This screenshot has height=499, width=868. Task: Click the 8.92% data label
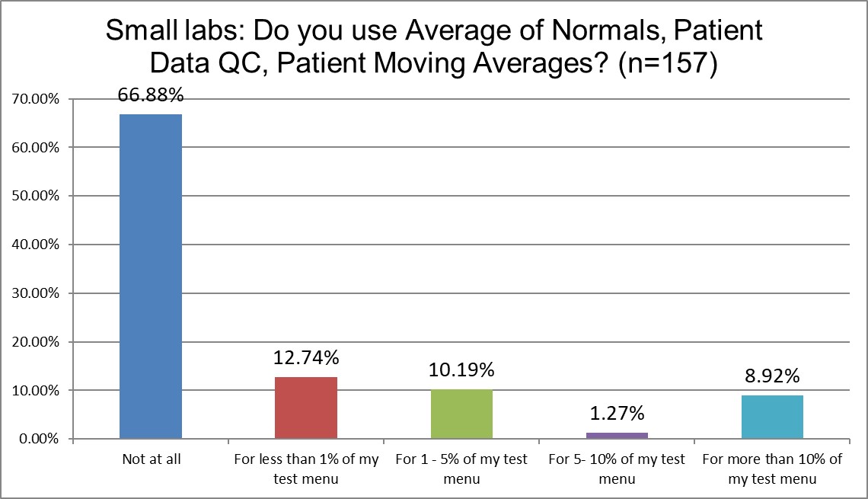(772, 376)
